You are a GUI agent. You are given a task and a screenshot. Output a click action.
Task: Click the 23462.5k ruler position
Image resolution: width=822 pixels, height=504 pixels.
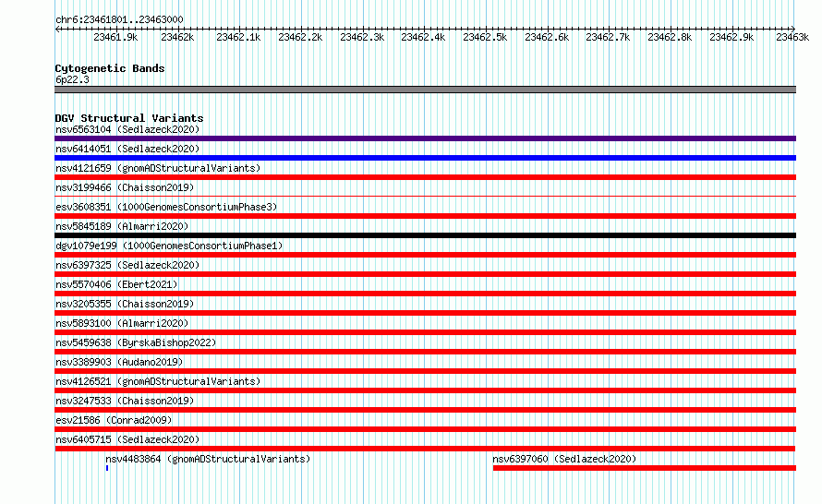click(485, 37)
